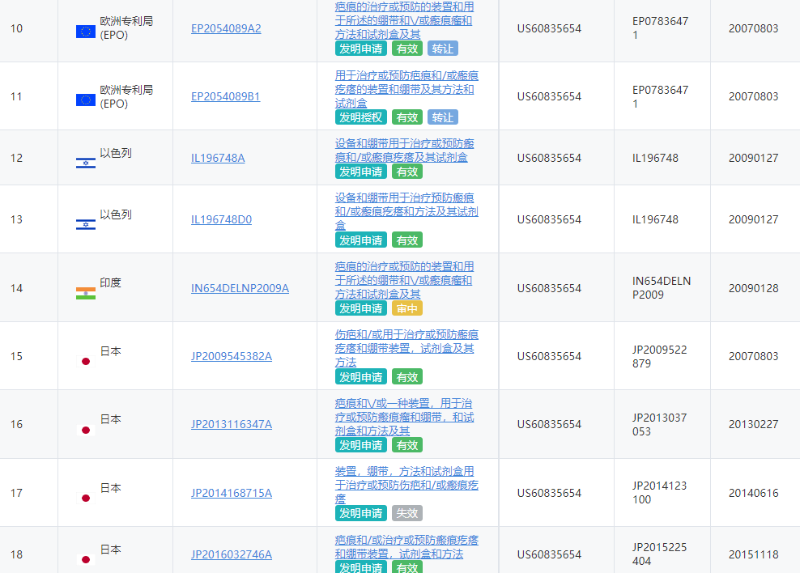
Task: Open the IL196748A patent link
Action: (x=218, y=158)
